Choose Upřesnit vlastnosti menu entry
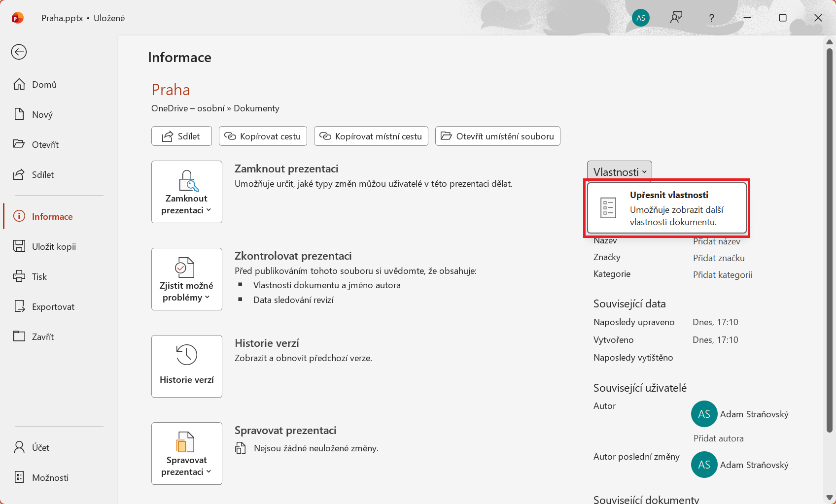Screen dimensions: 836x504 click(667, 208)
